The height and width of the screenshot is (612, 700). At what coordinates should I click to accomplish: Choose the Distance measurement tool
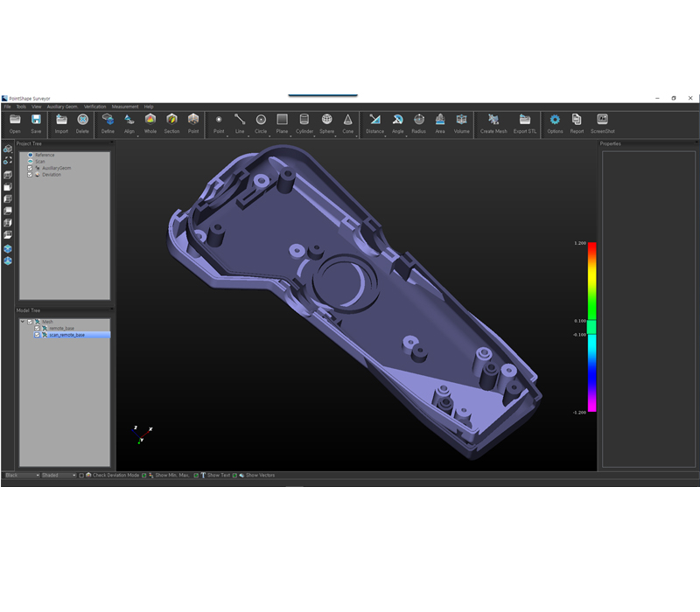point(374,122)
